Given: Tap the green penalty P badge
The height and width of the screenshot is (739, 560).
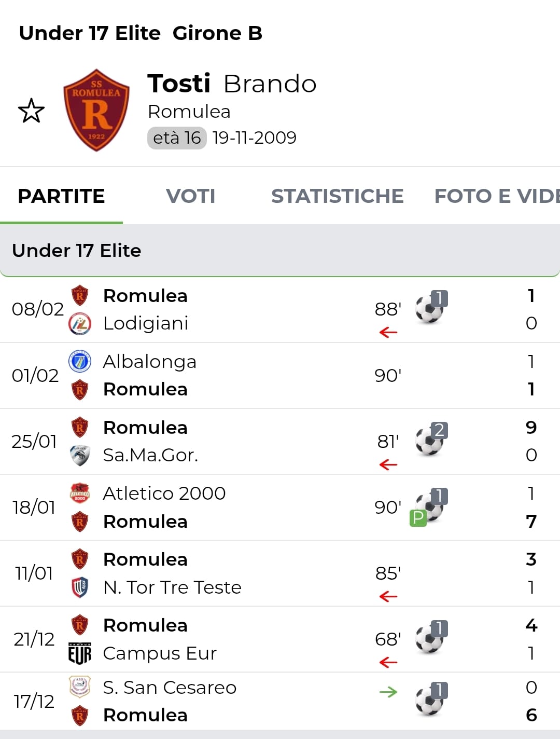Looking at the screenshot, I should tap(418, 517).
